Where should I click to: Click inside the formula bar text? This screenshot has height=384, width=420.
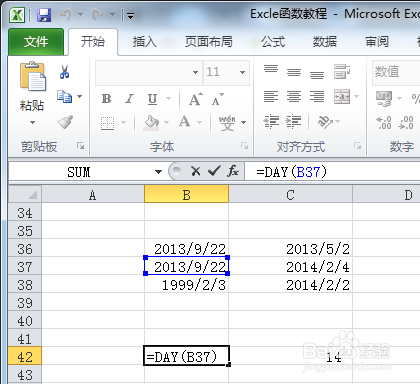292,172
